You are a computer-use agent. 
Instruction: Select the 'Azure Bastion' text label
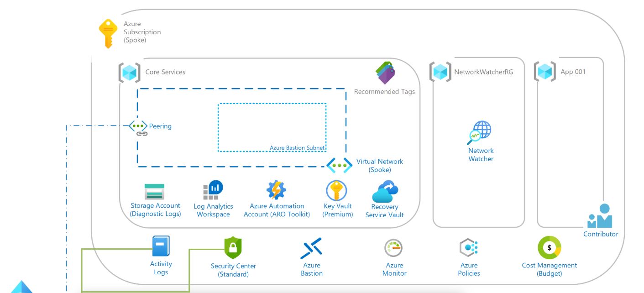tap(312, 269)
